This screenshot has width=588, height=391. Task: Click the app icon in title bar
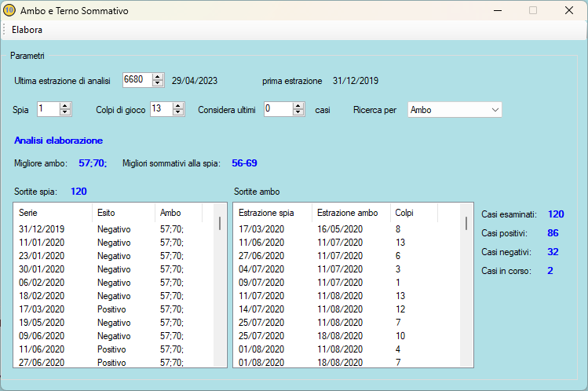[x=9, y=10]
